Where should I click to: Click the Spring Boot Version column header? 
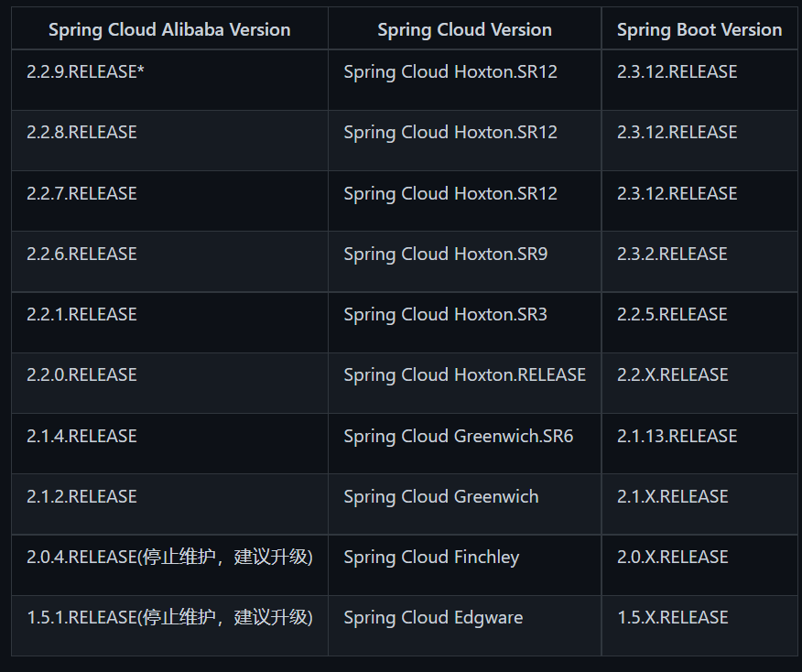coord(699,28)
